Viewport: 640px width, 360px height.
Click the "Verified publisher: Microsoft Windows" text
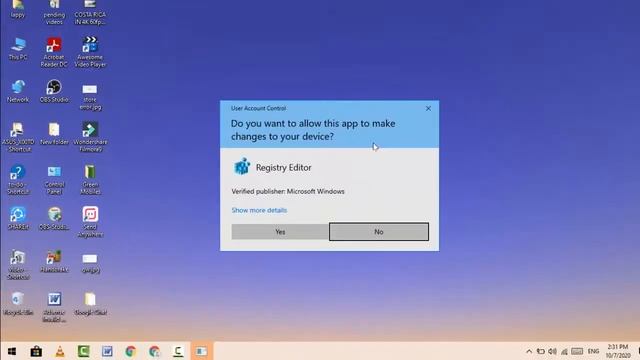288,191
